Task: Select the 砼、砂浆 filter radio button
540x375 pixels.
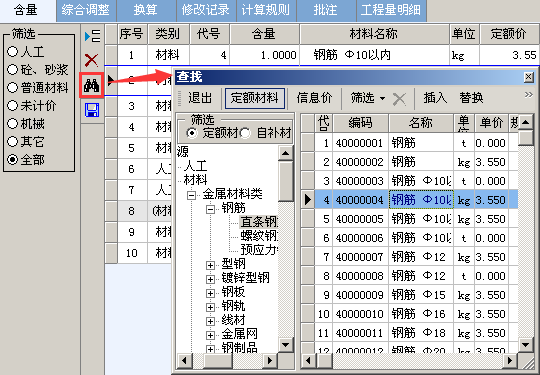Action: pos(12,70)
